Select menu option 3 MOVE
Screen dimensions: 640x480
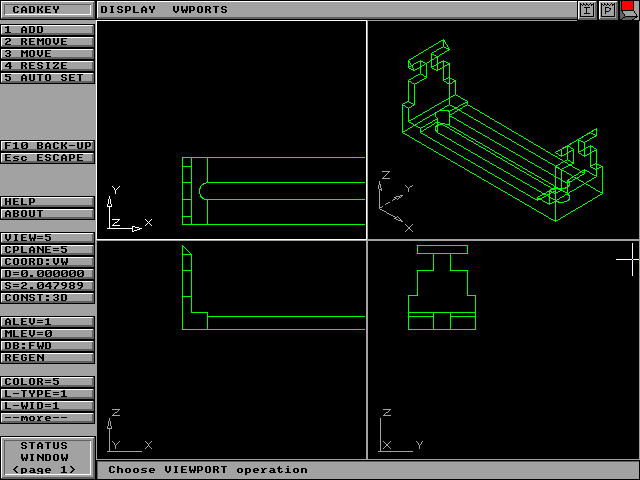point(48,54)
